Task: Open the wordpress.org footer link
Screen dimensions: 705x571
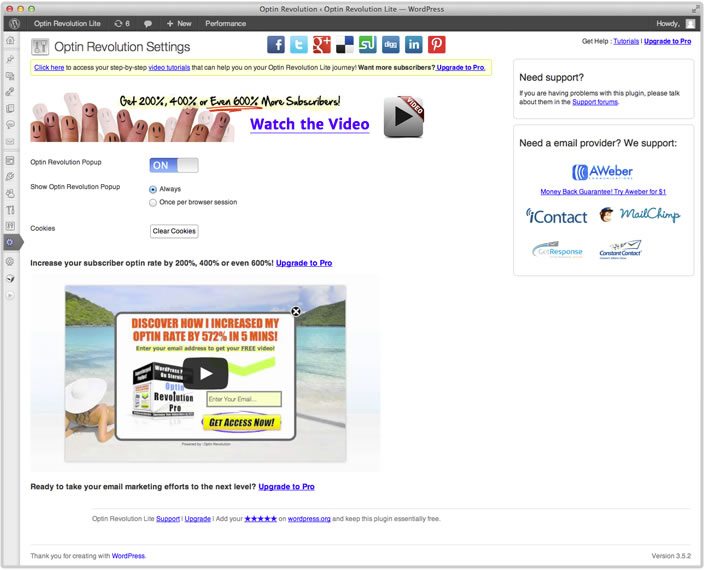Action: 309,519
